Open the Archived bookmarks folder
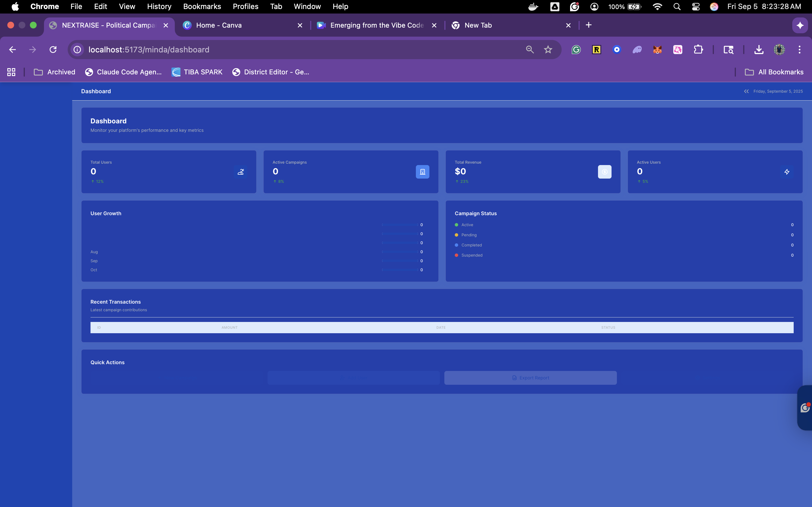 pos(55,72)
